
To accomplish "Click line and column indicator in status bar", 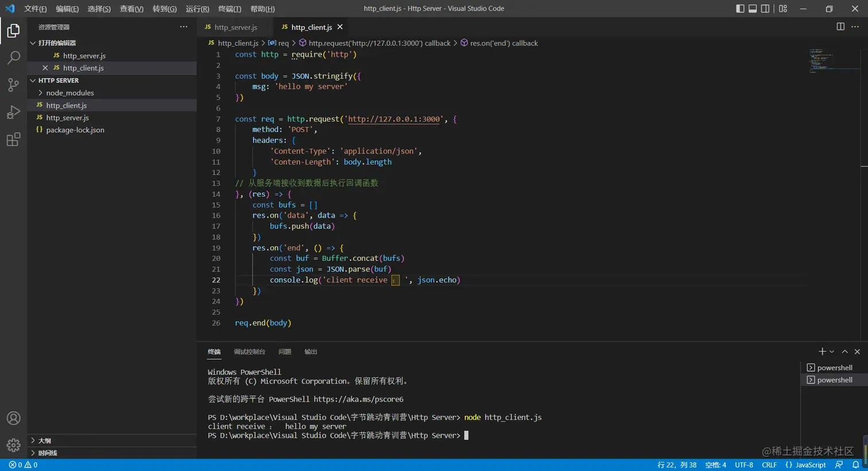I will [677, 465].
